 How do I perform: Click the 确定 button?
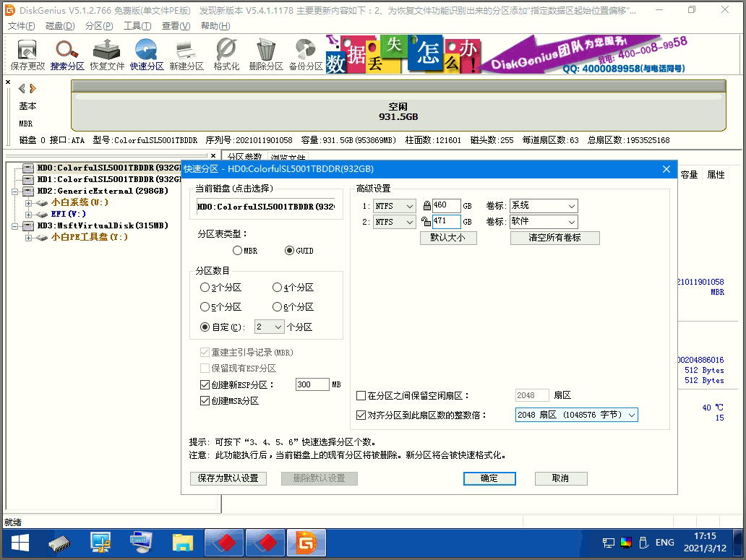[x=489, y=478]
